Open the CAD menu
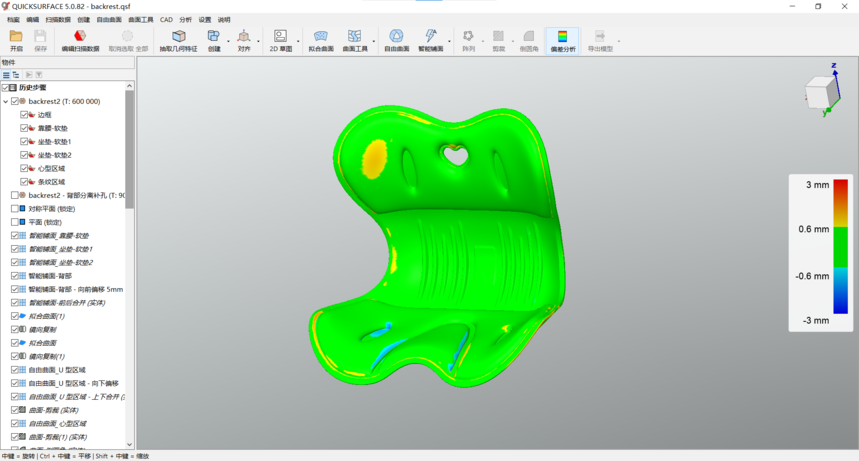 point(166,20)
